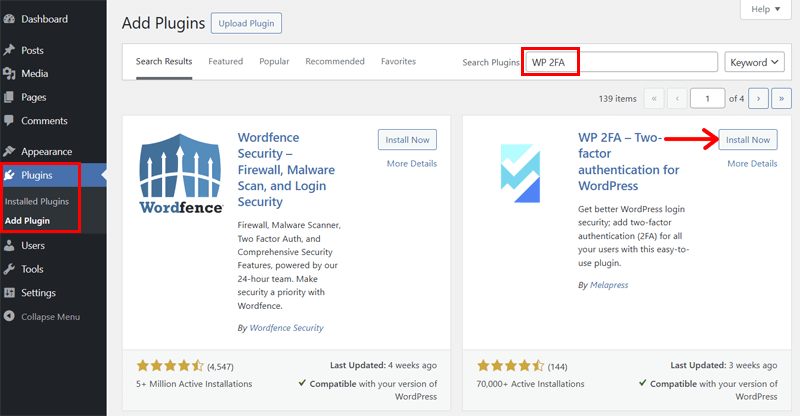The height and width of the screenshot is (416, 800).
Task: Switch to the Featured tab
Action: [x=226, y=61]
